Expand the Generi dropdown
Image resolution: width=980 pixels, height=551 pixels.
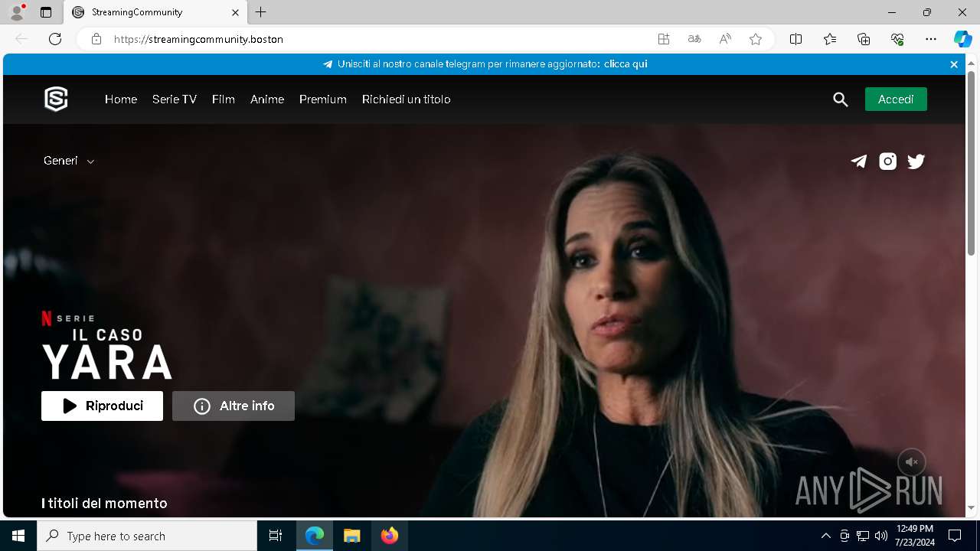coord(69,161)
